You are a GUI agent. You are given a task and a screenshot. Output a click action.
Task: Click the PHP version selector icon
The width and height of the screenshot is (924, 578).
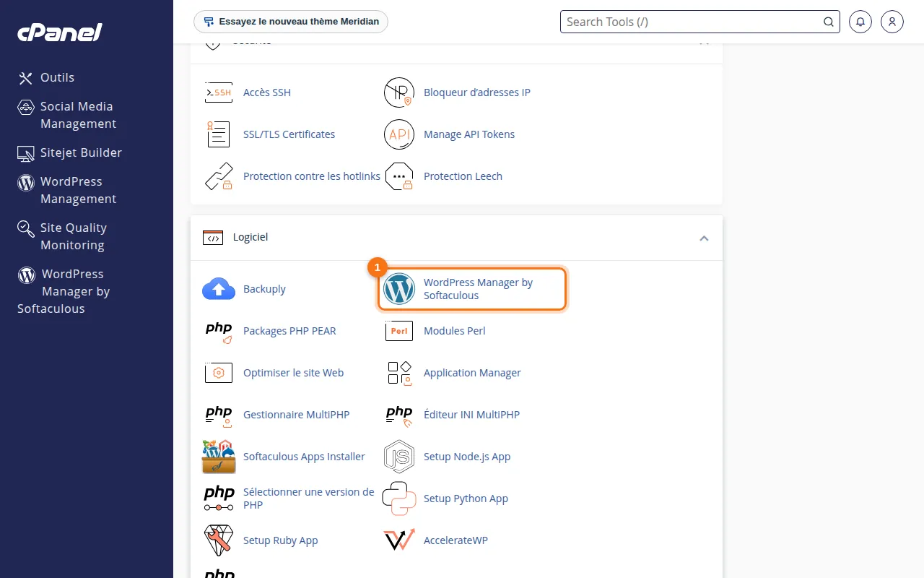click(x=219, y=499)
